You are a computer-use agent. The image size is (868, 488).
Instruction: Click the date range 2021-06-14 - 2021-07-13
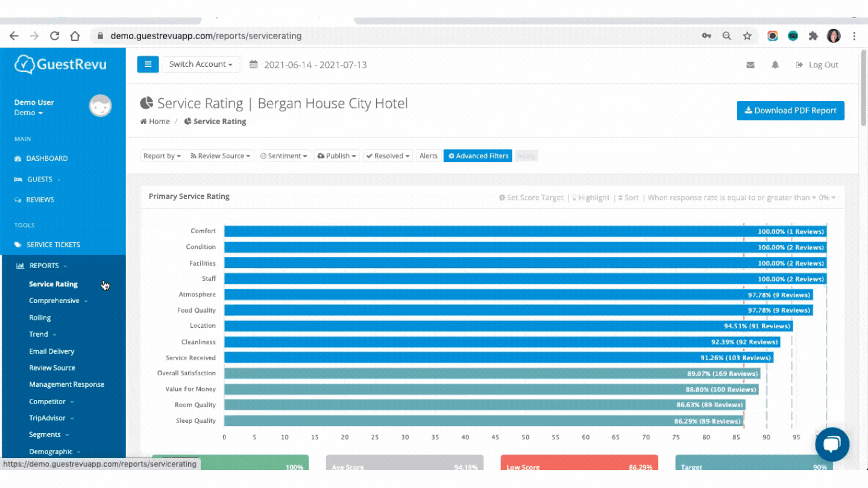[315, 64]
